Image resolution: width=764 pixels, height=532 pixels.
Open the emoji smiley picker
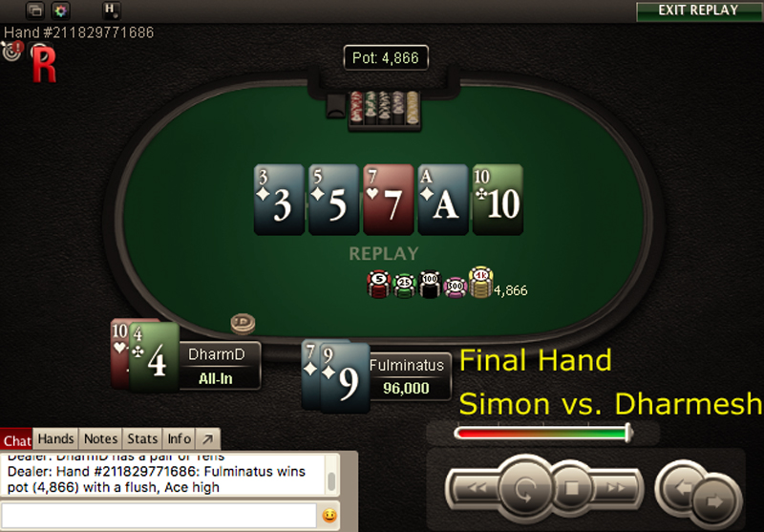tap(329, 516)
